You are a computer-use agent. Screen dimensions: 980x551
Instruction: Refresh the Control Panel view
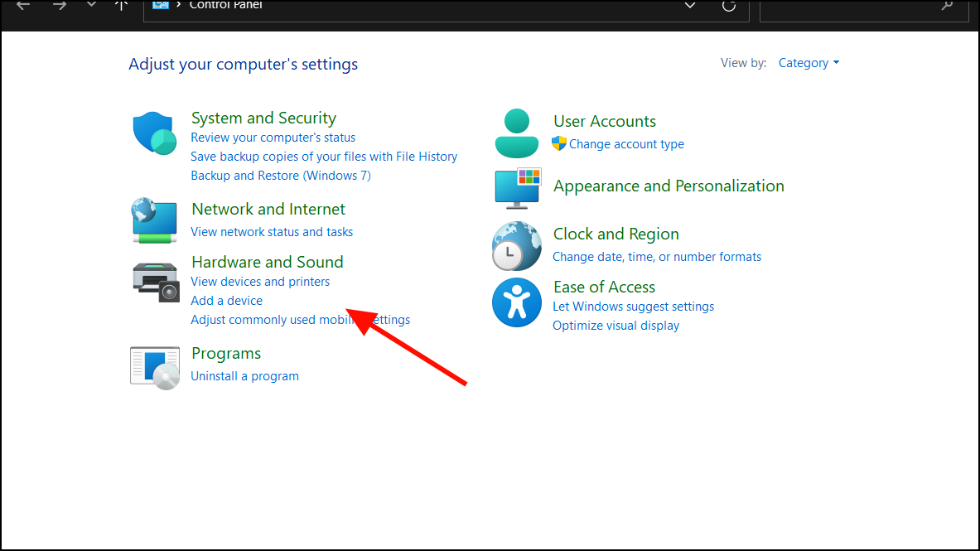pos(729,6)
